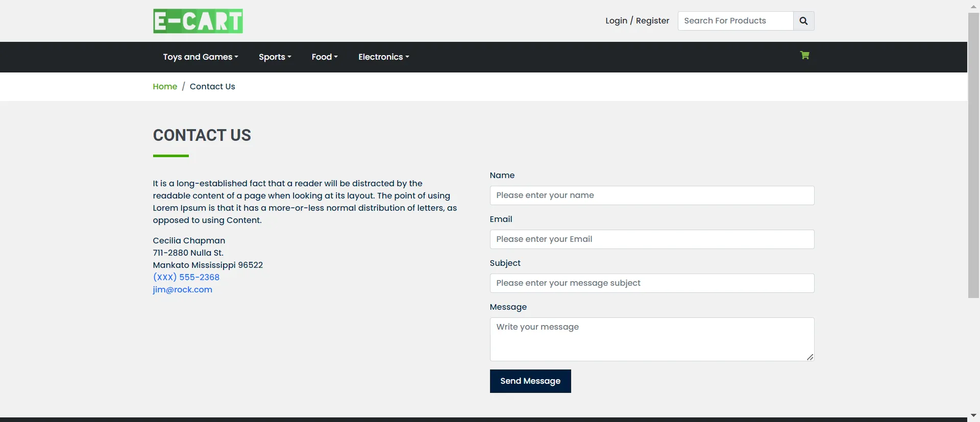The height and width of the screenshot is (422, 980).
Task: Click the Name input field
Action: [x=651, y=195]
